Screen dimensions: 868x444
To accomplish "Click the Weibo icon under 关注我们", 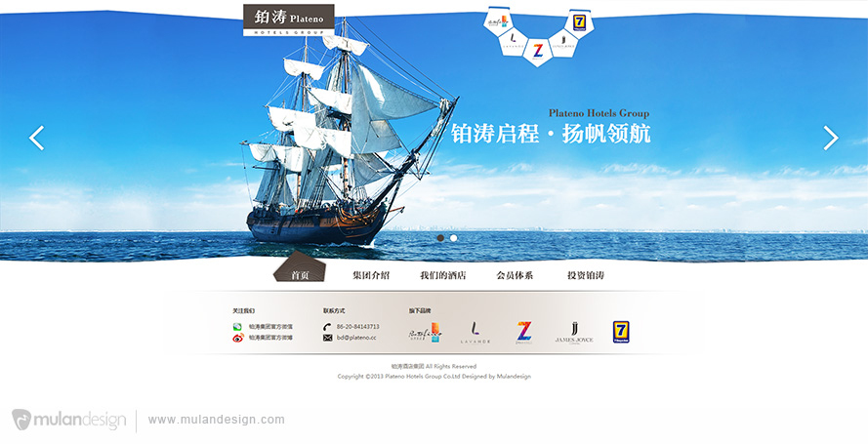I will 238,338.
